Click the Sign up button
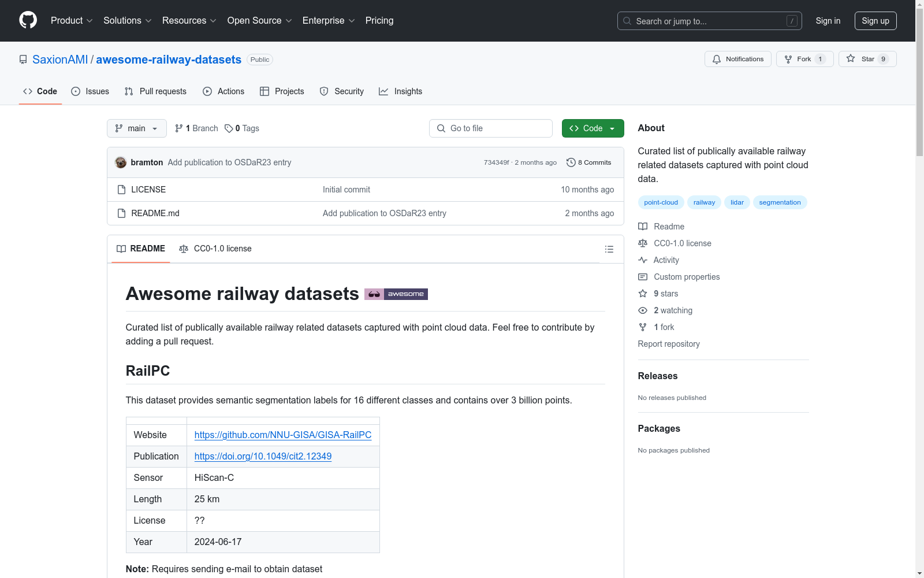 pos(875,21)
